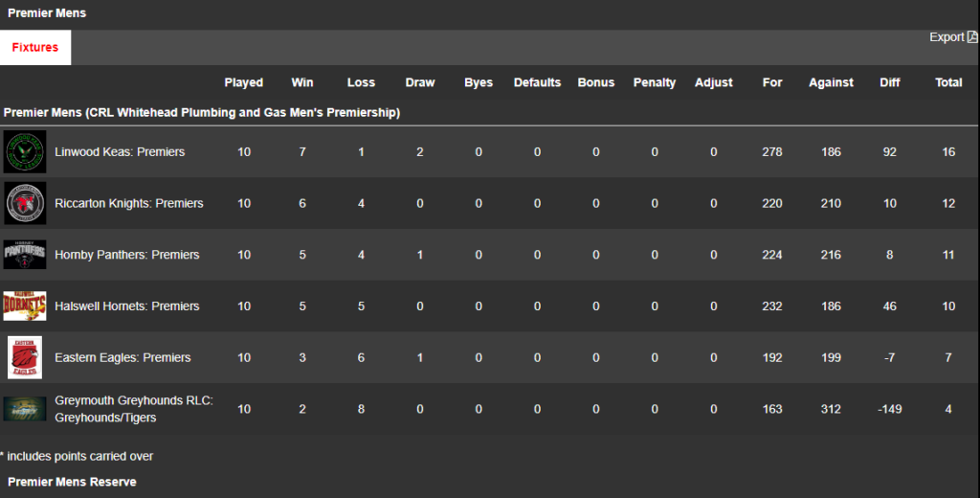Open Halswell Hornets: Premiers team page
Viewport: 980px width, 498px height.
pos(127,306)
